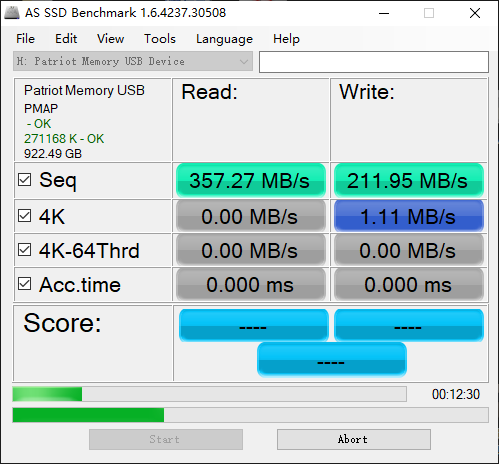
Task: Click the 4K write result 1.11 MB/s
Action: (x=409, y=216)
